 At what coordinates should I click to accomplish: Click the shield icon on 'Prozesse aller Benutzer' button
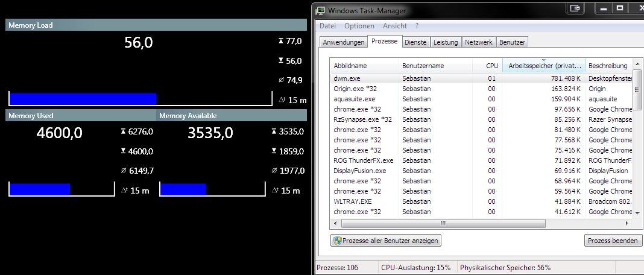click(337, 241)
